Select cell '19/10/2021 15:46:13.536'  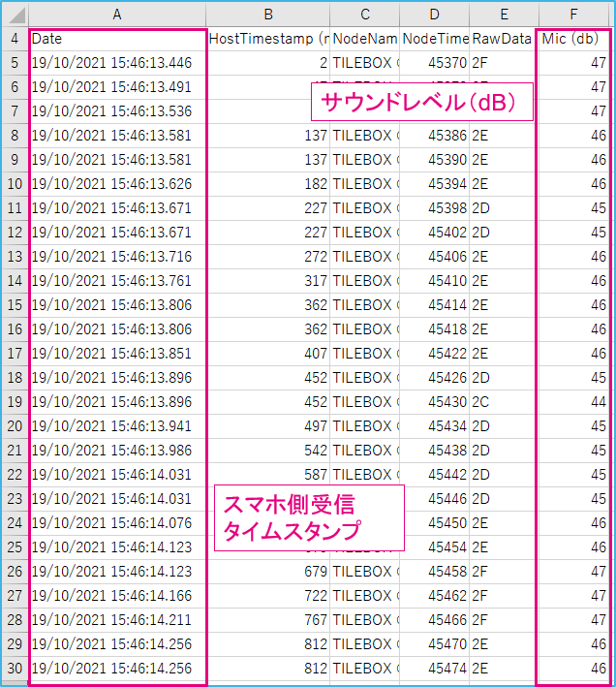click(117, 111)
